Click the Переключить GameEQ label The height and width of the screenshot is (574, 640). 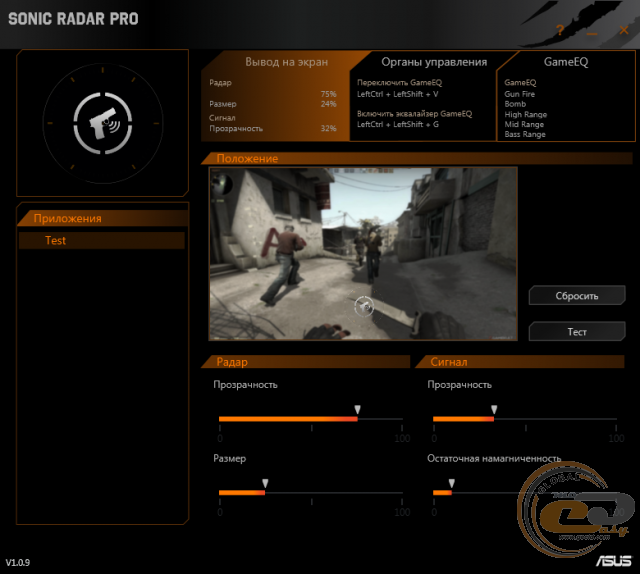click(x=399, y=82)
